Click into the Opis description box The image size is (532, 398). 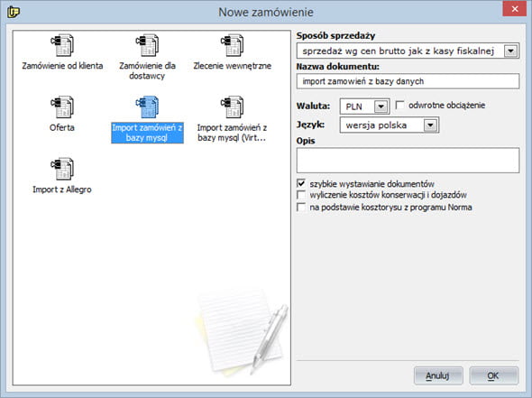coord(408,161)
